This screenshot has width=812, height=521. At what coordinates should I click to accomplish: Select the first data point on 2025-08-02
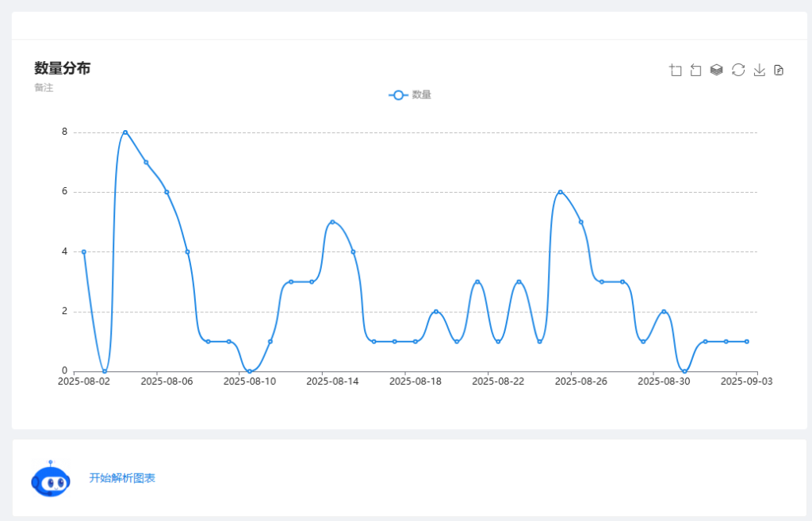(x=84, y=252)
